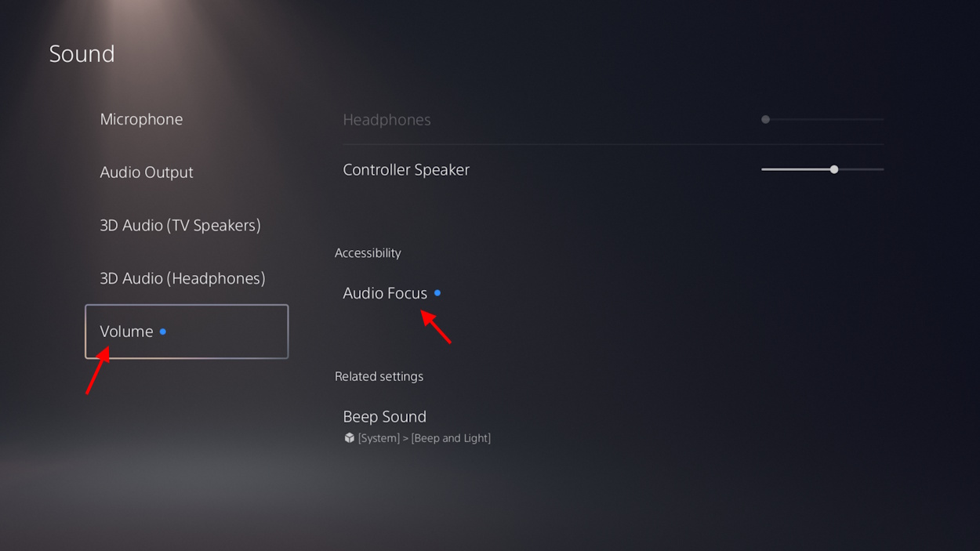The height and width of the screenshot is (551, 980).
Task: Open the Audio Focus accessibility setting
Action: tap(385, 292)
